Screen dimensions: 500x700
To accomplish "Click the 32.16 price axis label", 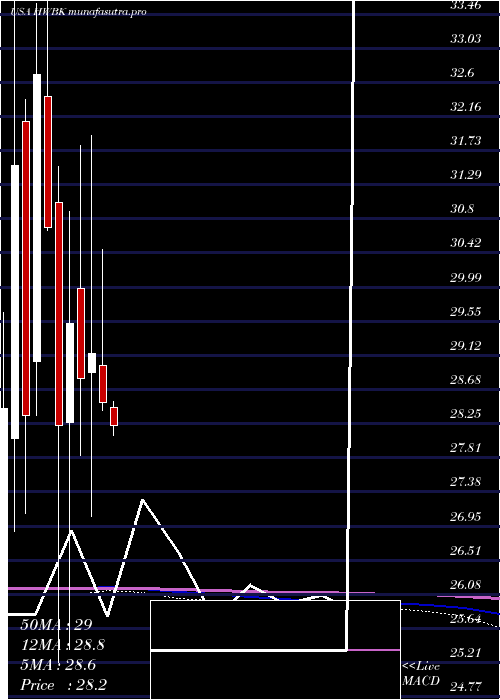I will (466, 107).
